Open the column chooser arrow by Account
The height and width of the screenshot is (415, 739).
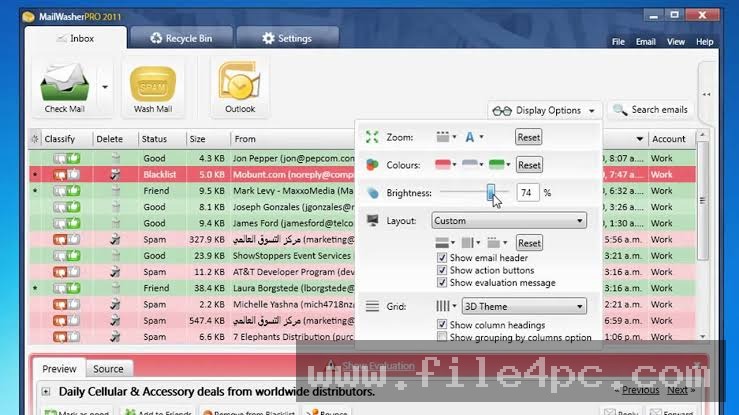point(640,139)
